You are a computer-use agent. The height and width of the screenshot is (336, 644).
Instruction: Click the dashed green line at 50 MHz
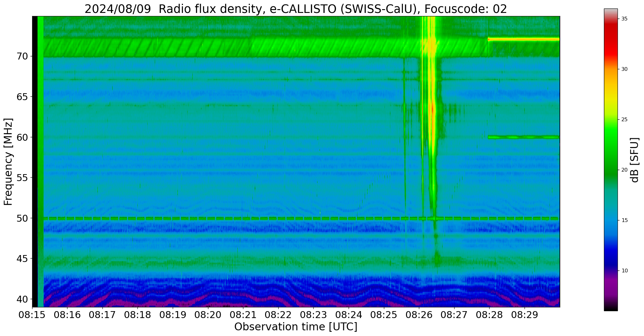[x=301, y=218]
